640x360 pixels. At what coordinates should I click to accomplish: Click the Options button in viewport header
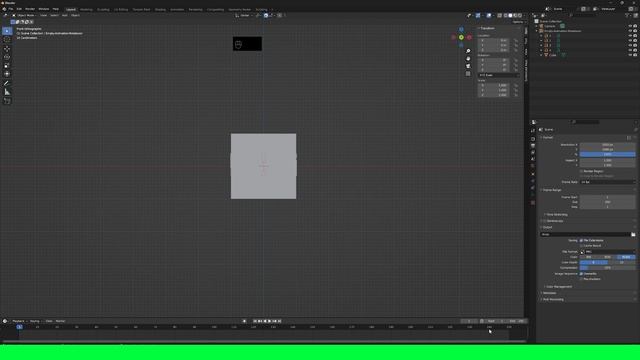pos(518,22)
